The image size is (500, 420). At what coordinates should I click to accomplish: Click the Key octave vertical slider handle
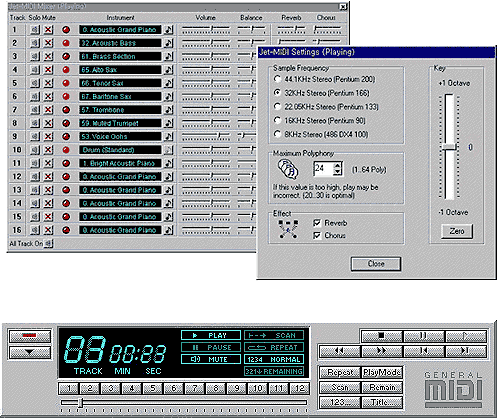(x=449, y=147)
